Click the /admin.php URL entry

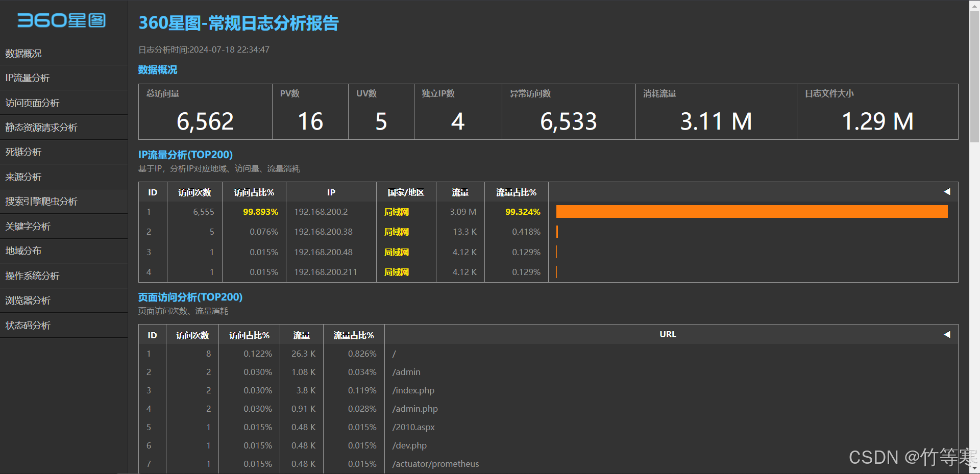pos(415,409)
